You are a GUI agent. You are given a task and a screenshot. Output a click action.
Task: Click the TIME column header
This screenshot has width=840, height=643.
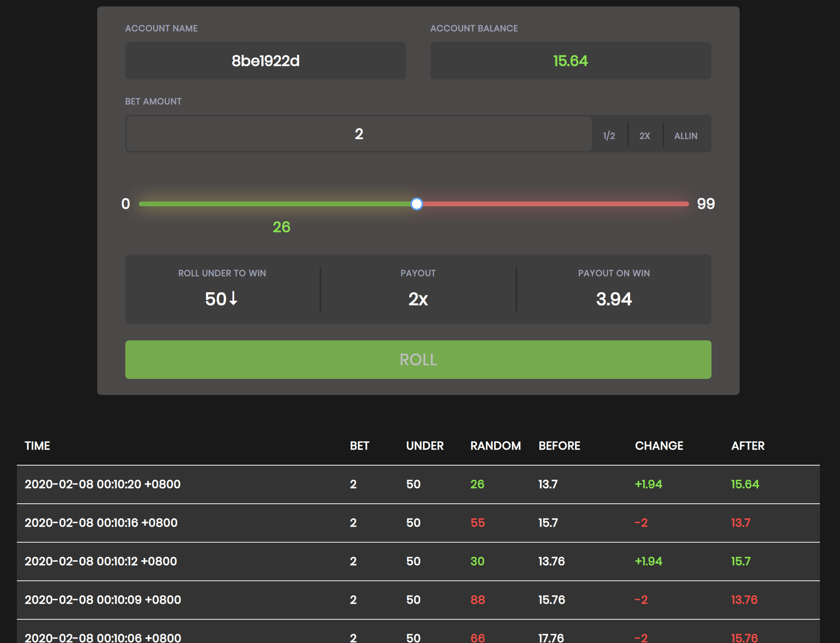click(37, 446)
